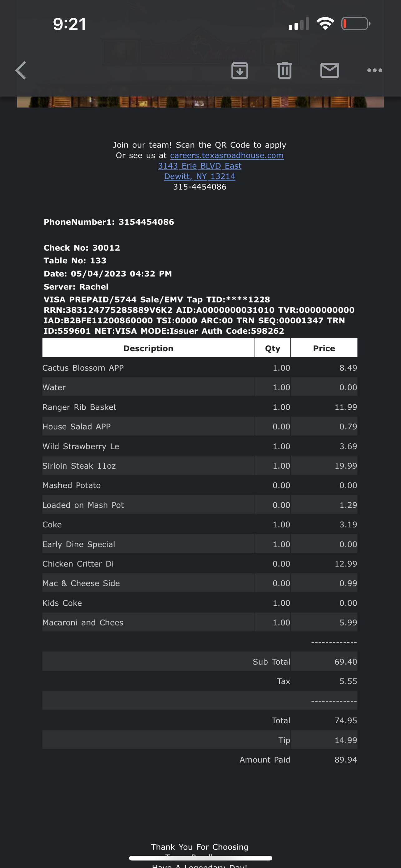
Task: Tap the cellular signal bars icon
Action: point(299,24)
